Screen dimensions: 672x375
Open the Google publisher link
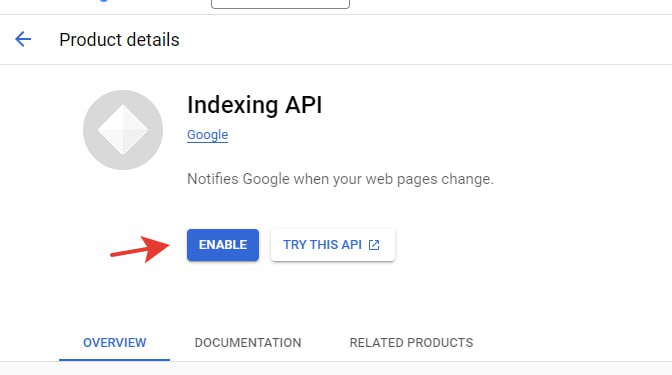pos(207,135)
